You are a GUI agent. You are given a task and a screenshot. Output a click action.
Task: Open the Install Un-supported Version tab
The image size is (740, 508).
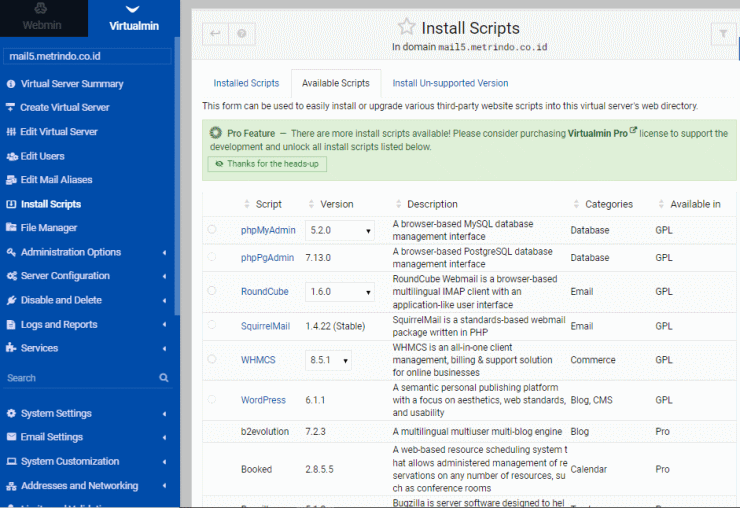pyautogui.click(x=450, y=83)
